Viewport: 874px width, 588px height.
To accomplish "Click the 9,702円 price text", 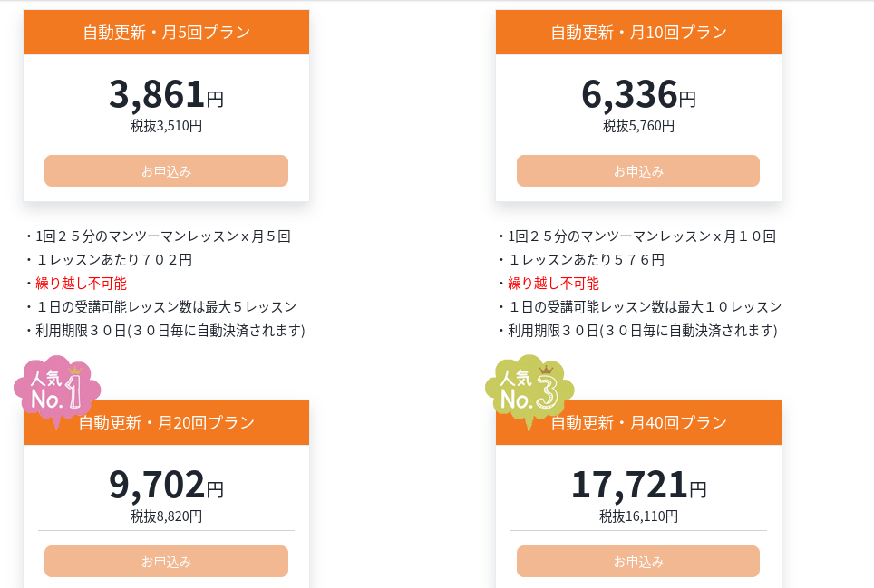I will pos(166,485).
